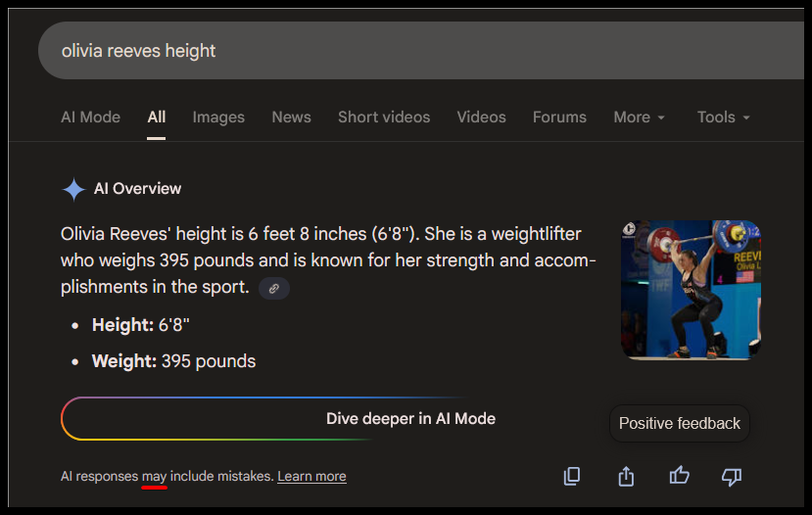Switch to the AI Mode tab
Viewport: 812px width, 515px height.
[x=90, y=117]
